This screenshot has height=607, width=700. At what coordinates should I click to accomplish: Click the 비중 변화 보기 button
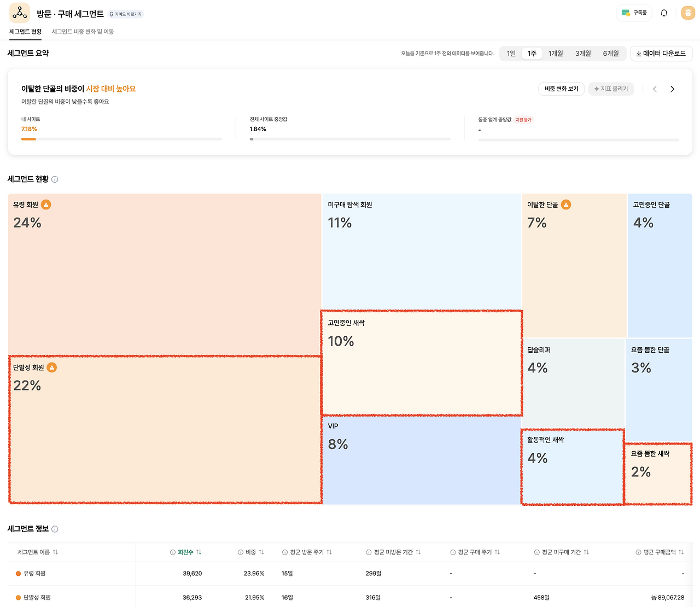(562, 89)
